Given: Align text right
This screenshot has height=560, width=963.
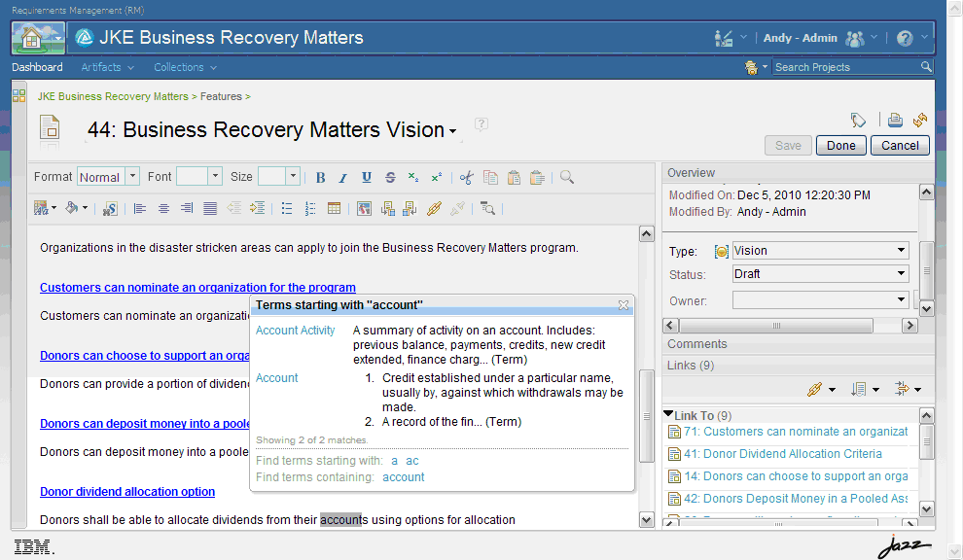Looking at the screenshot, I should point(187,209).
